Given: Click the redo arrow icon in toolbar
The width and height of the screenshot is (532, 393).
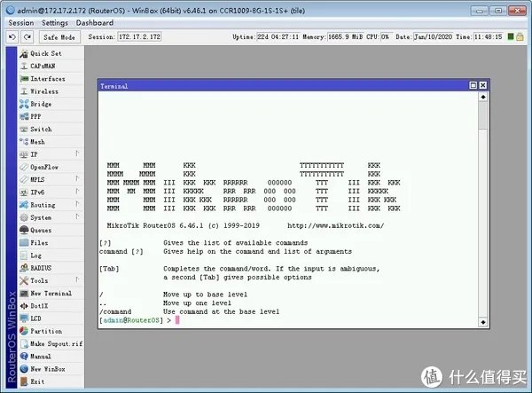Looking at the screenshot, I should pos(27,37).
